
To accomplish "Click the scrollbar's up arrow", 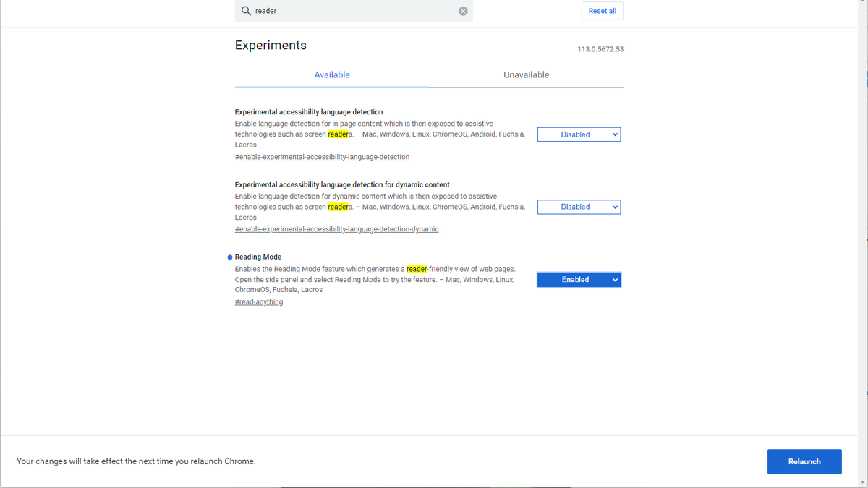I will [x=864, y=4].
